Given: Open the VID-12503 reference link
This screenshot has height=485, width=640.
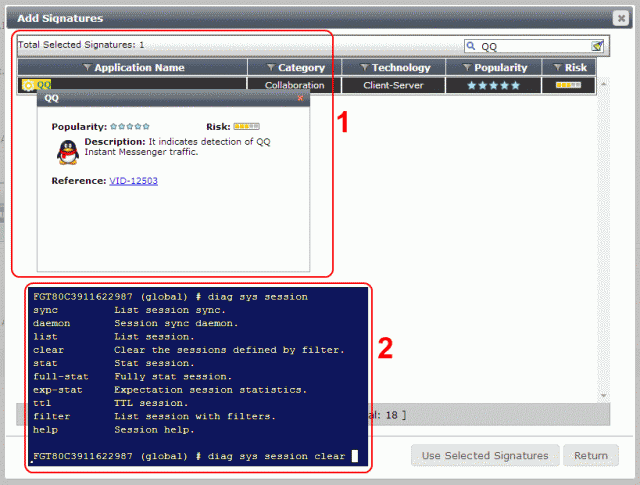Looking at the screenshot, I should [133, 181].
